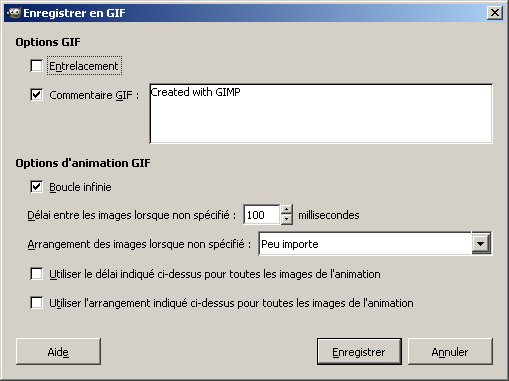Screen dimensions: 509x381
Task: Click the Enregistrer en GIF title bar
Action: coord(253,13)
